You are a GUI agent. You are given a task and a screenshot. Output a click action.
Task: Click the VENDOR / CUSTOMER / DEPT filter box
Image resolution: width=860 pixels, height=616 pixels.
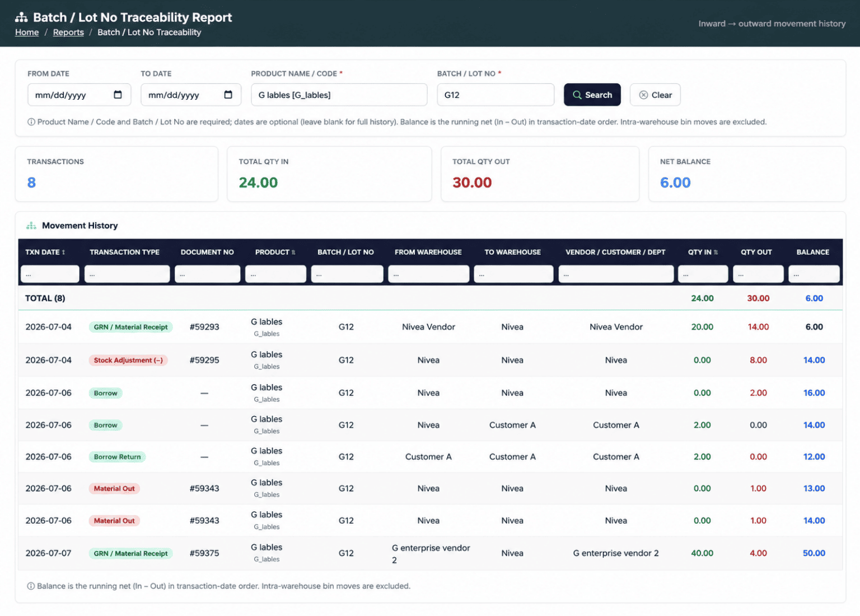[616, 274]
